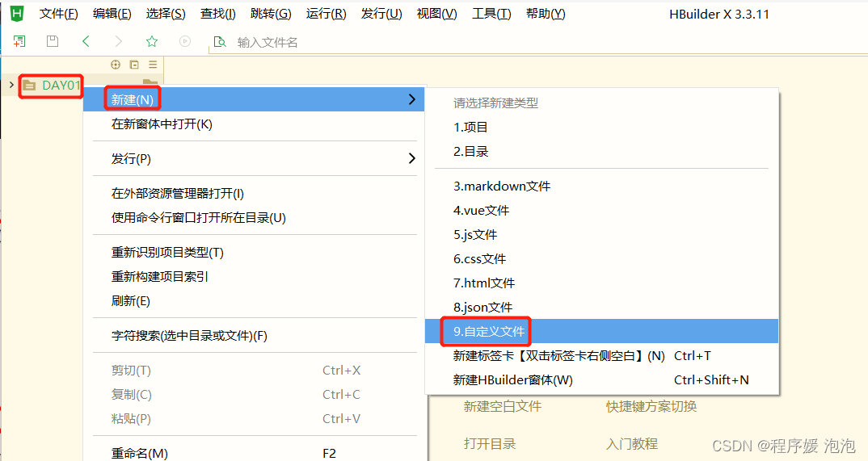This screenshot has width=868, height=461.
Task: Select 2.目录 in the new submenu
Action: click(602, 152)
